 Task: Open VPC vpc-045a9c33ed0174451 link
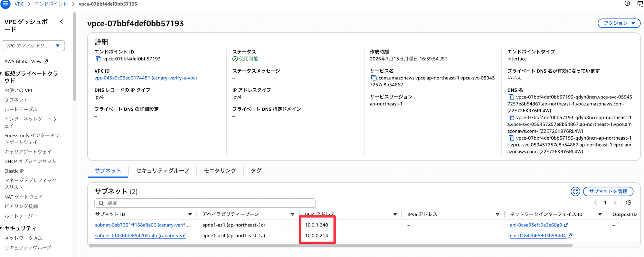[146, 78]
